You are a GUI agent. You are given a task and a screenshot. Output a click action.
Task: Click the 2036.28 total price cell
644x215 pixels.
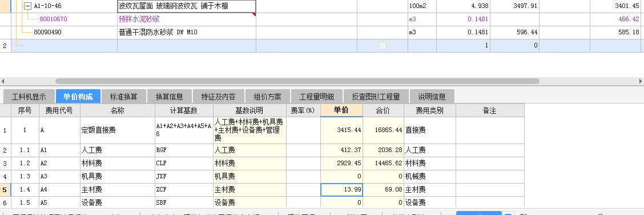[383, 150]
